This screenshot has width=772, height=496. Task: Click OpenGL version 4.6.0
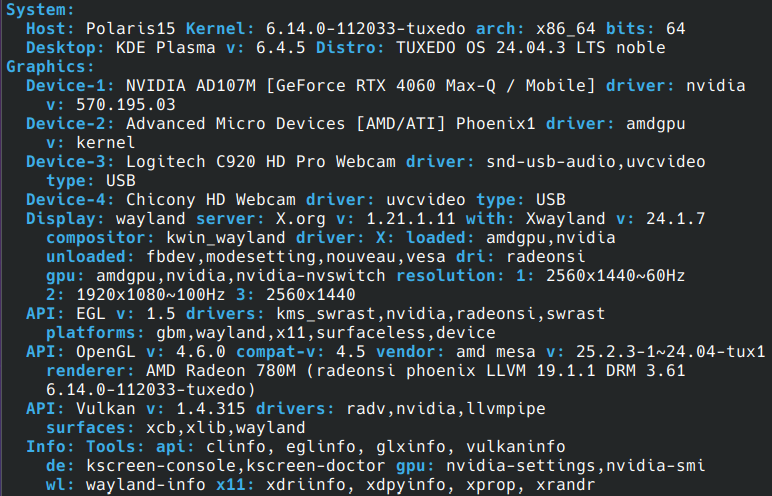200,352
